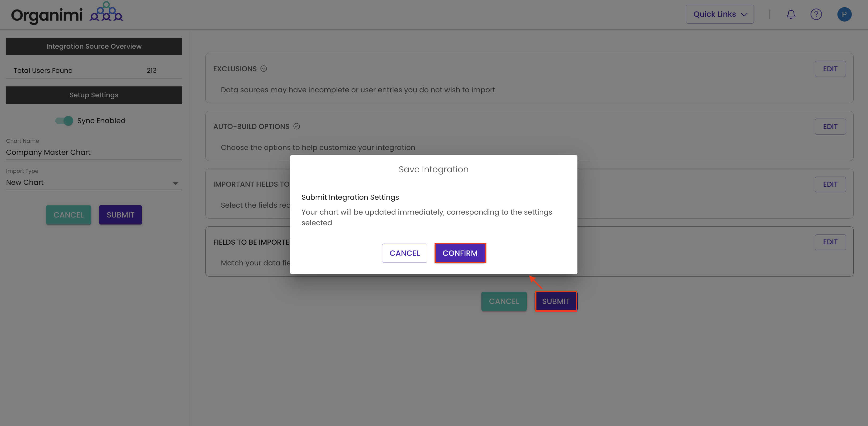868x426 pixels.
Task: Click the Submit Integration Settings heading
Action: point(350,197)
